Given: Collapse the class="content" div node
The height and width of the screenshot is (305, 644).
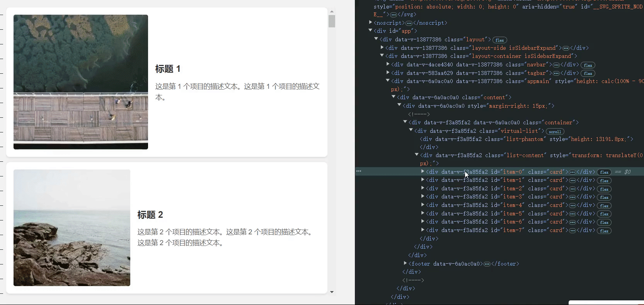Looking at the screenshot, I should click(394, 97).
